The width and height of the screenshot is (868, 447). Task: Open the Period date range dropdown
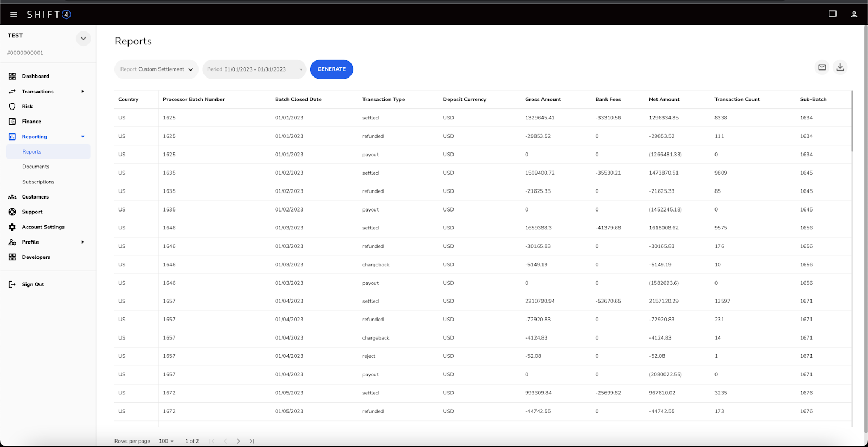(254, 69)
